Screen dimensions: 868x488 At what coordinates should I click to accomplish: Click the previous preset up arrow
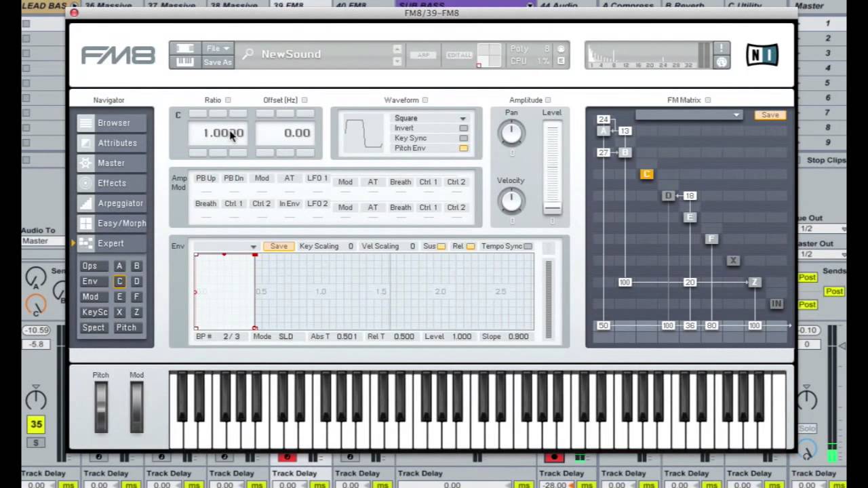397,49
